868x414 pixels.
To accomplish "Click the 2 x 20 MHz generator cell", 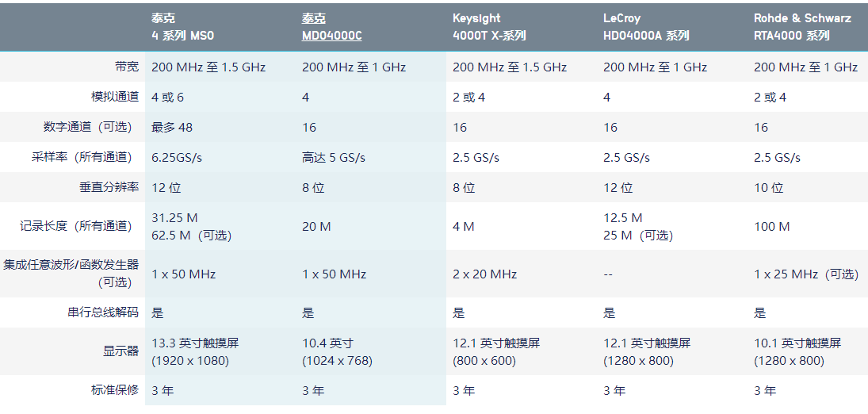I will 484,274.
